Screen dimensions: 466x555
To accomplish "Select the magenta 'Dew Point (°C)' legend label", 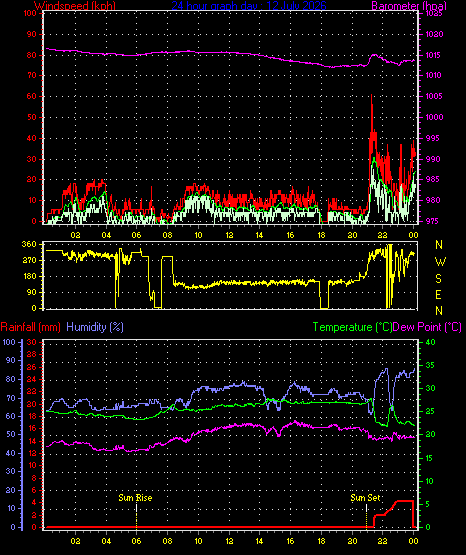I will coord(427,327).
